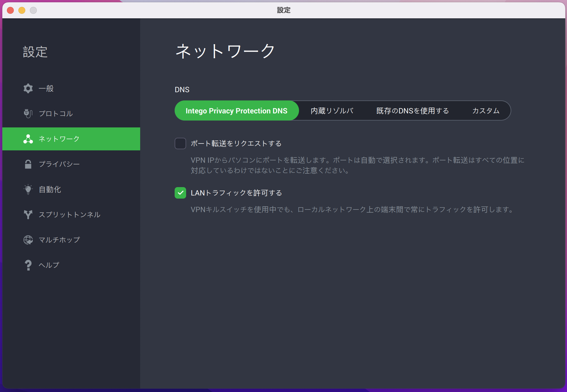Click the gear icon beside 一般

28,88
